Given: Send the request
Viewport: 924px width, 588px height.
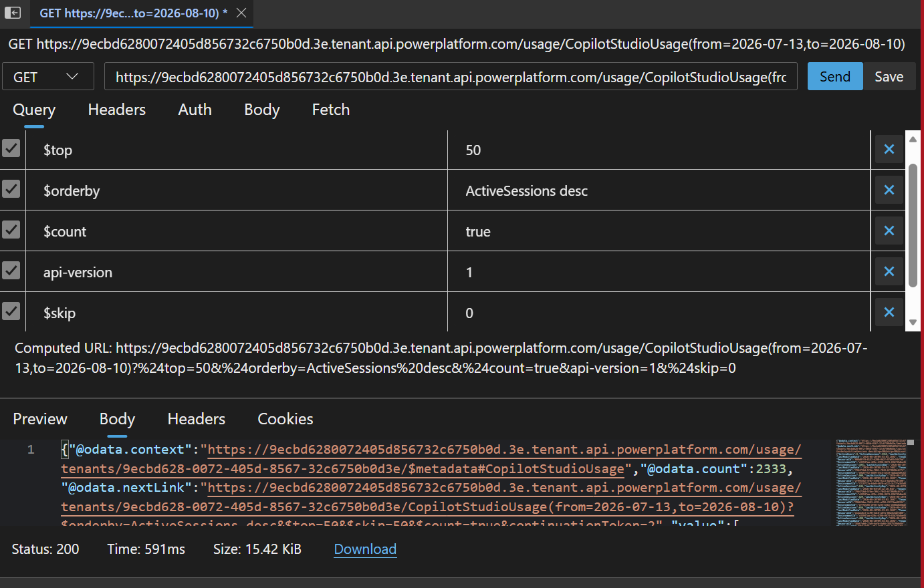Looking at the screenshot, I should (835, 77).
